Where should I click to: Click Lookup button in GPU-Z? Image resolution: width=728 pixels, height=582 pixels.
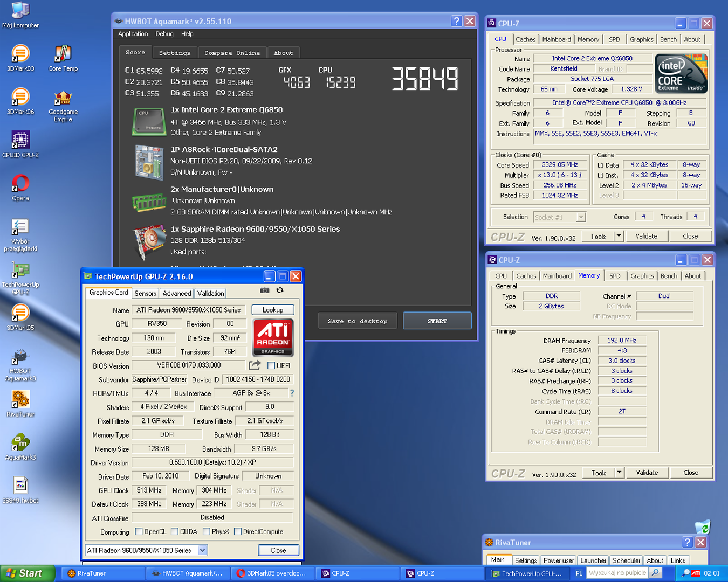tap(273, 310)
